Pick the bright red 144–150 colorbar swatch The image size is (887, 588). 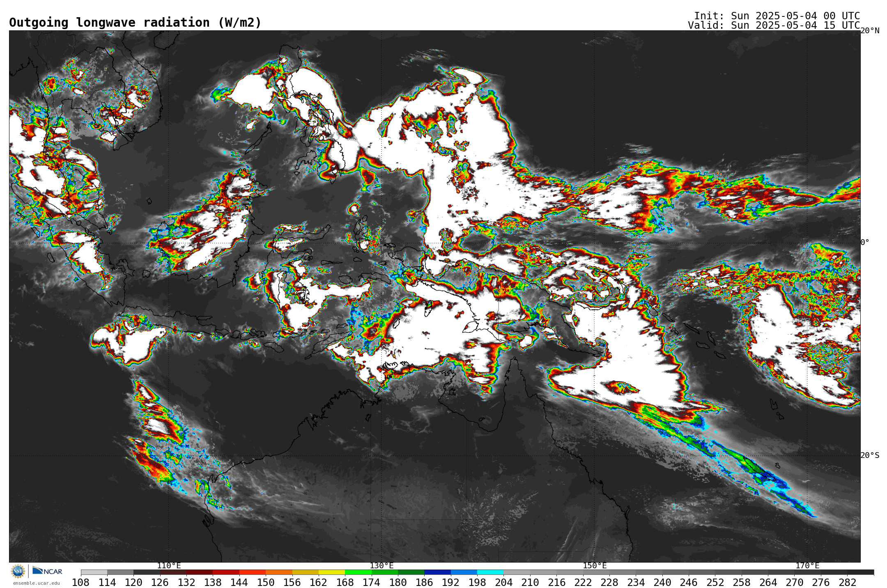click(252, 572)
